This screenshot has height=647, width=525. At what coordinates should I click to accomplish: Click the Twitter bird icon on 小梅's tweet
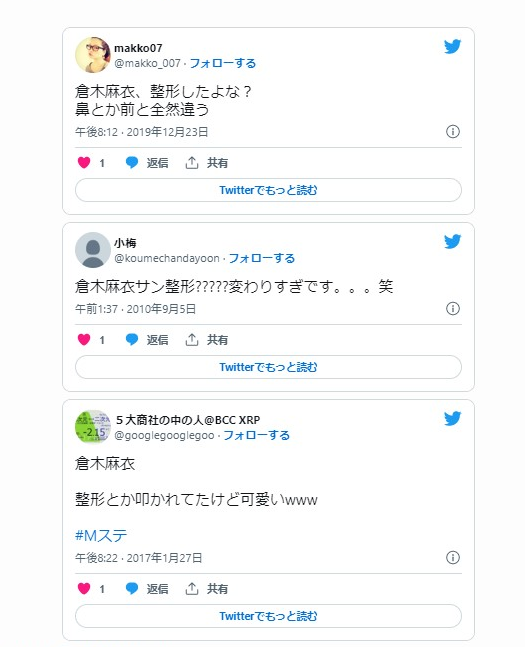click(452, 241)
